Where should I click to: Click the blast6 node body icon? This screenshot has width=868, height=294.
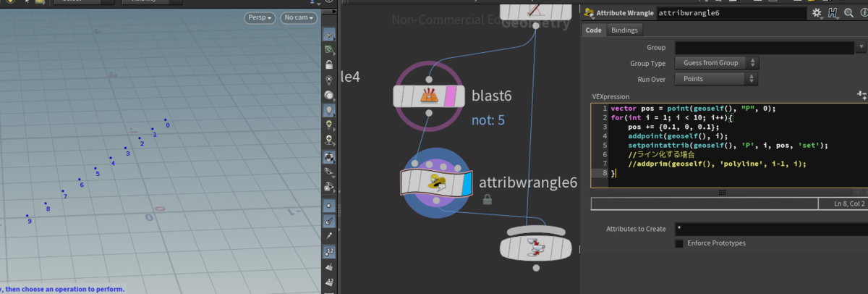(429, 96)
